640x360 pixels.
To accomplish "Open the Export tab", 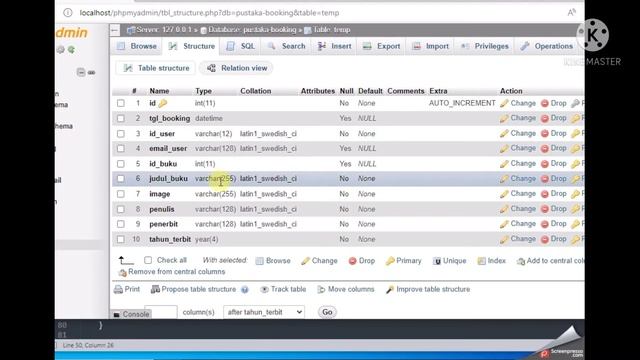I will (x=382, y=47).
